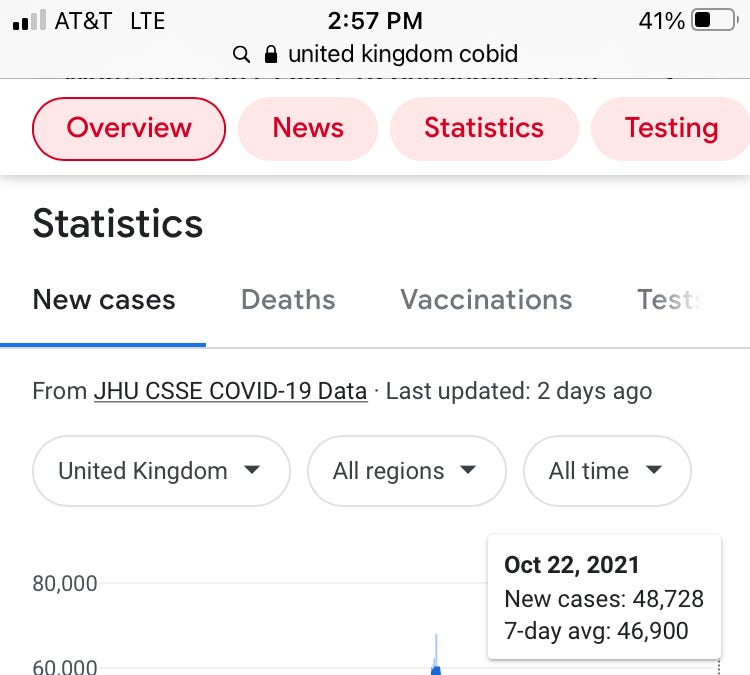Tap the address bar search text
Viewport: 750px width, 675px height.
403,54
